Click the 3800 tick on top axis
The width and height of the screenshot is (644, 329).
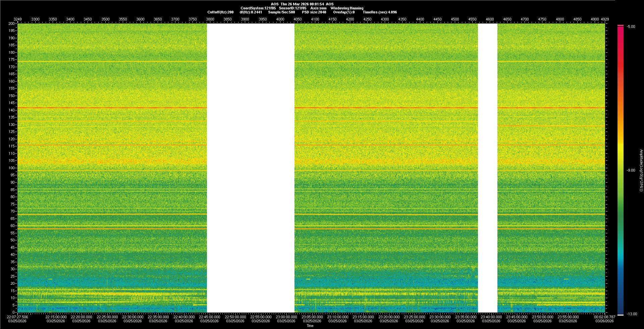[x=210, y=19]
